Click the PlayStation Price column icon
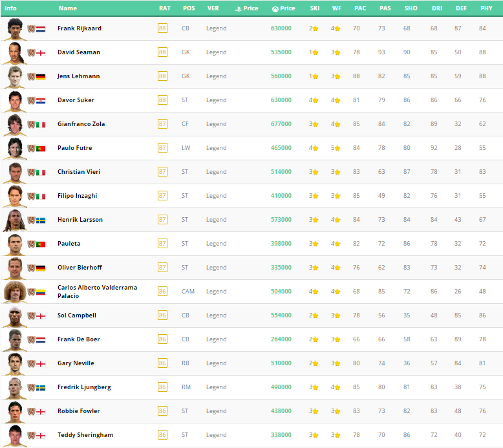Viewport: 503px width, 448px height. coord(238,9)
